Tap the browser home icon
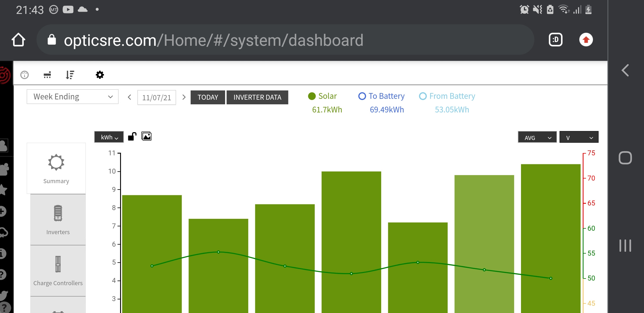The image size is (644, 313). coord(18,40)
